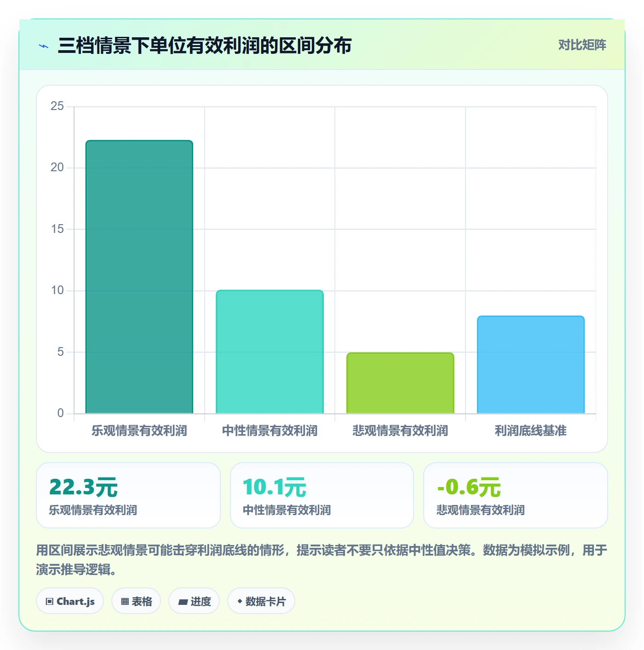644x650 pixels.
Task: Click the blue 利润底线基准 bar
Action: click(x=531, y=365)
